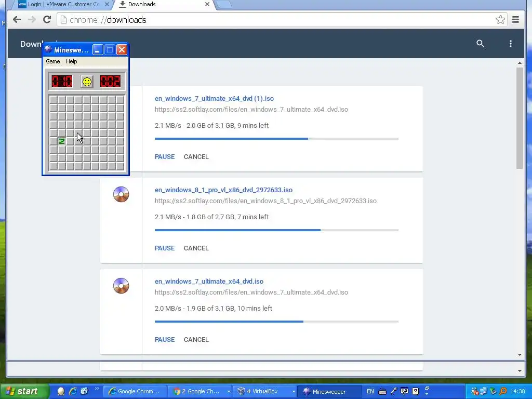Click the Minesweeper timer display

pyautogui.click(x=110, y=82)
